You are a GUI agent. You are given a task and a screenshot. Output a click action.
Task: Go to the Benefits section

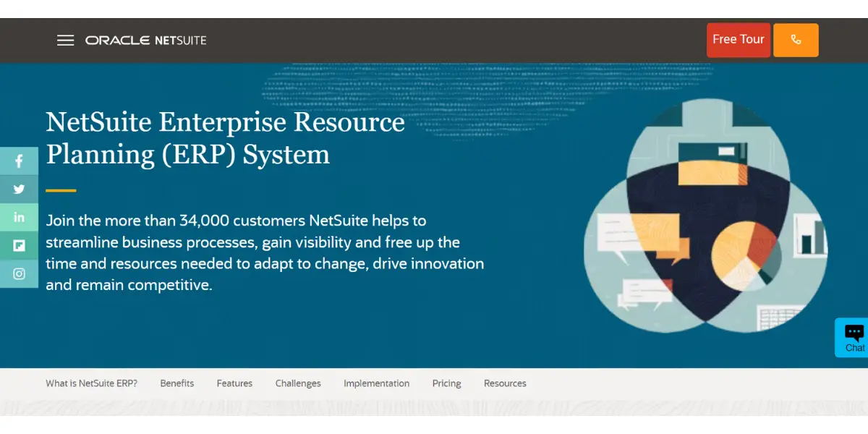click(177, 383)
